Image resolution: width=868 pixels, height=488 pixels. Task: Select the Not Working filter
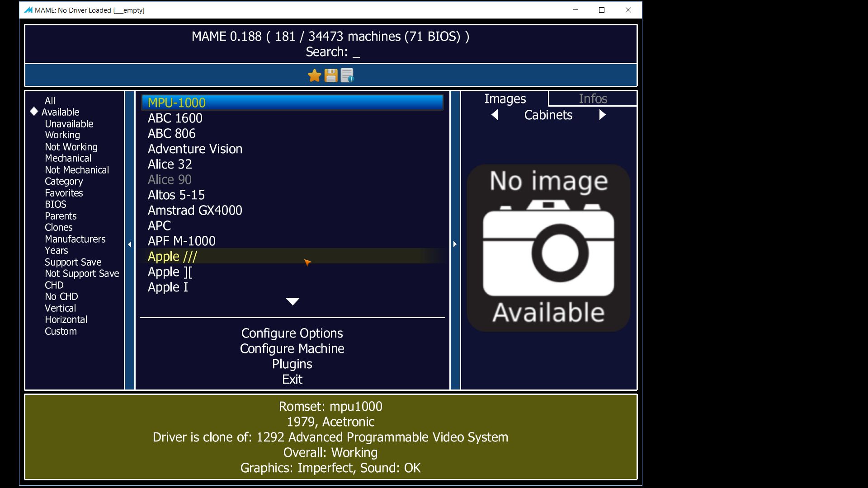71,147
